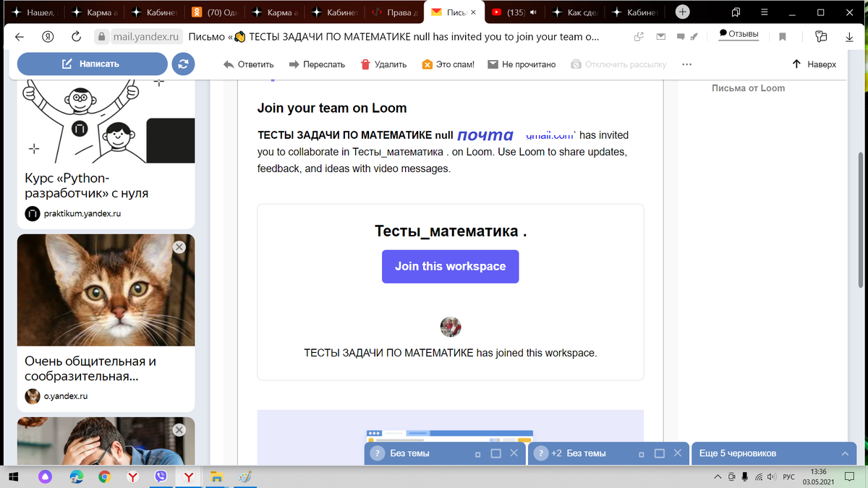The image size is (868, 488).
Task: Click the blurred gmail.com sender address link
Action: click(x=550, y=134)
